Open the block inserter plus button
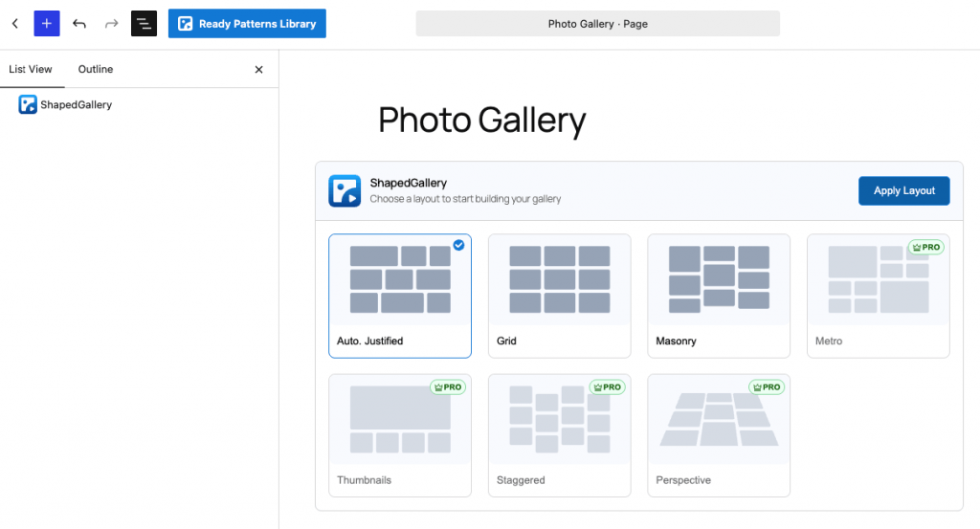This screenshot has height=529, width=980. pyautogui.click(x=47, y=24)
